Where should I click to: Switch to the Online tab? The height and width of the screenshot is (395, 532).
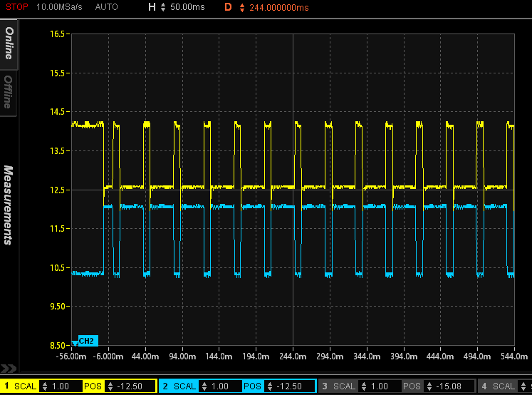click(x=9, y=43)
